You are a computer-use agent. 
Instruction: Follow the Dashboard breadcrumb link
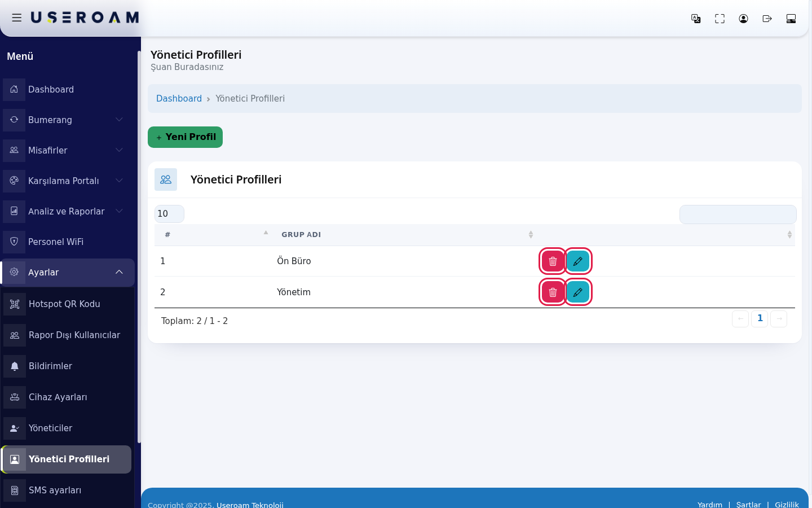click(x=179, y=98)
